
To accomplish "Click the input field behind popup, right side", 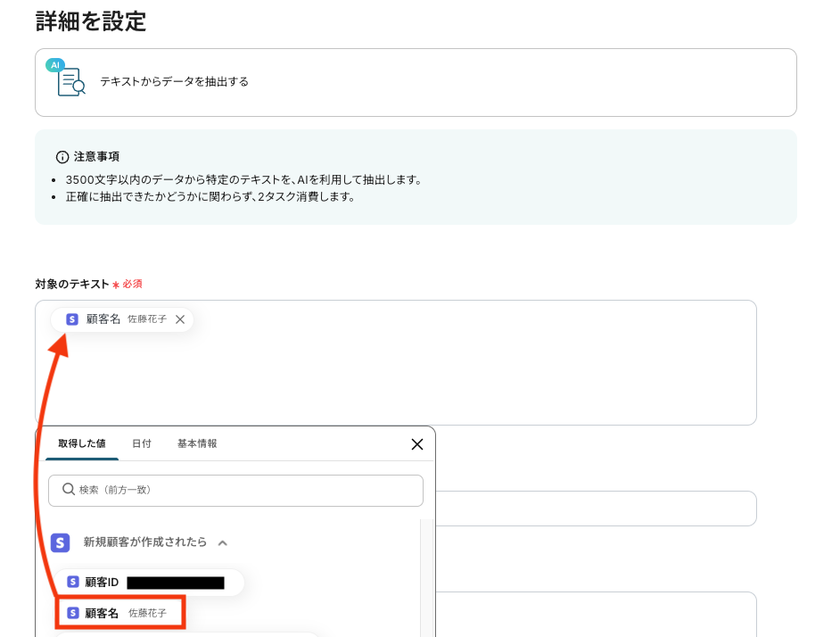I will click(596, 509).
